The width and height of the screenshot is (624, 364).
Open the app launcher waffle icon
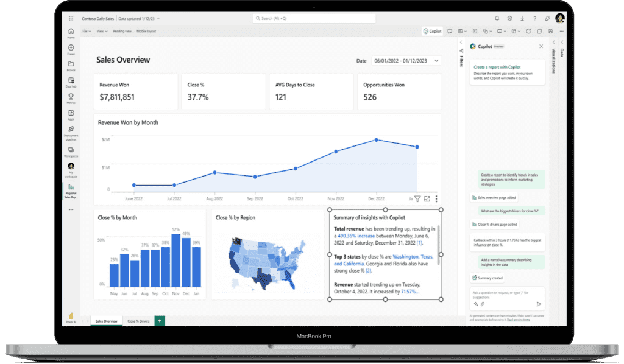(71, 18)
